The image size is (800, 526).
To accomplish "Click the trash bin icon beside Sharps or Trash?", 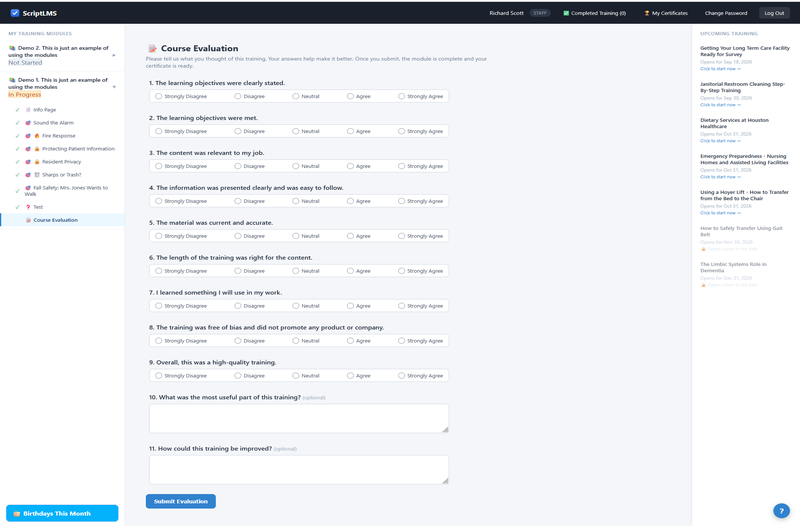I will pos(37,175).
